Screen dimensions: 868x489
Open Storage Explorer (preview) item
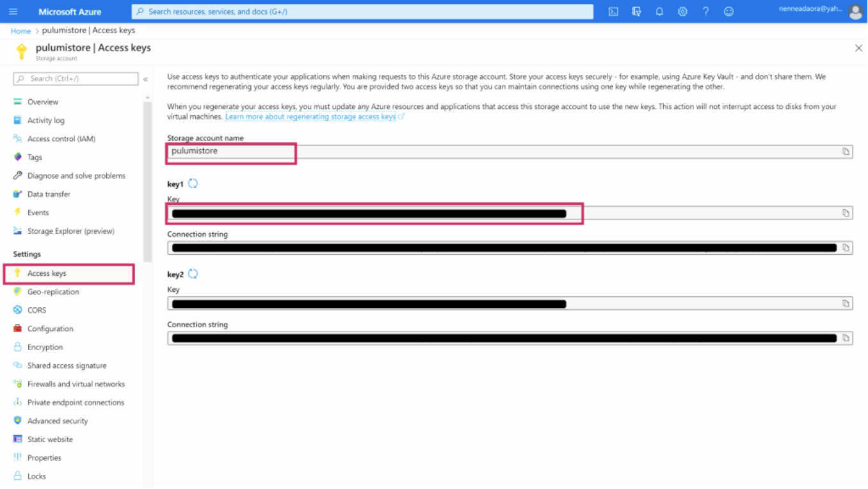point(72,231)
